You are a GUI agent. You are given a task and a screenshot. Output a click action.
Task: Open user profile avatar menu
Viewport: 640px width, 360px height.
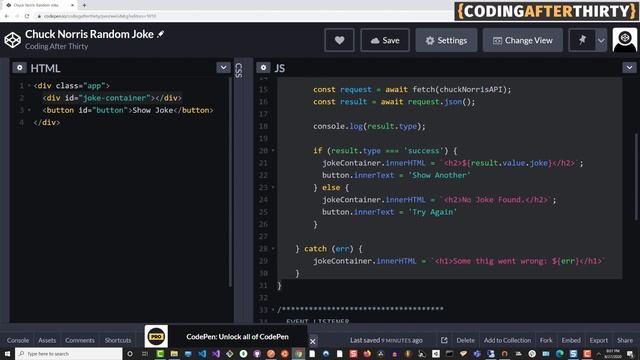624,40
